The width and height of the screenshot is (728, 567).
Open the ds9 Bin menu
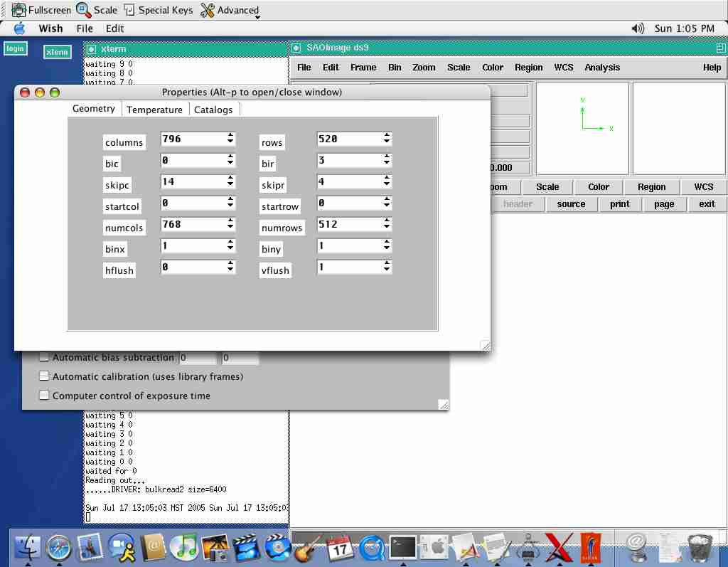pyautogui.click(x=395, y=68)
